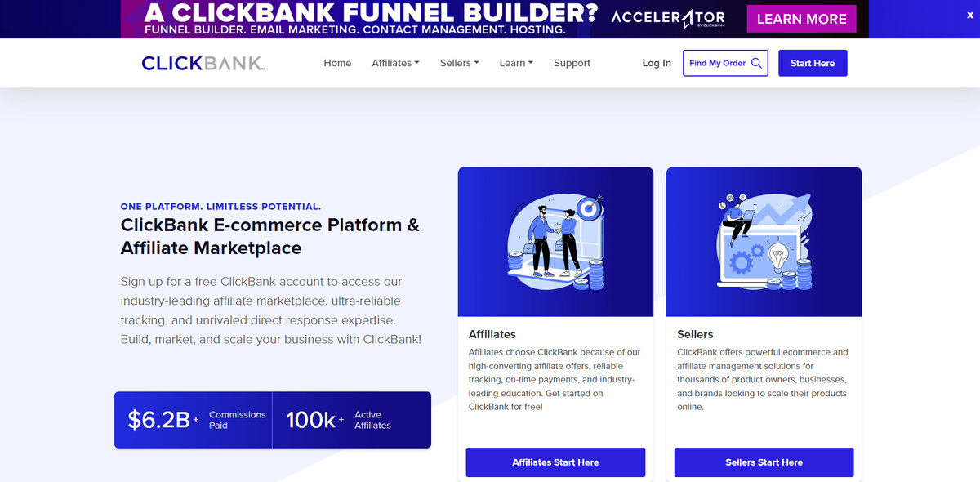
Task: Click the Affiliates handshake illustration
Action: coord(555,242)
